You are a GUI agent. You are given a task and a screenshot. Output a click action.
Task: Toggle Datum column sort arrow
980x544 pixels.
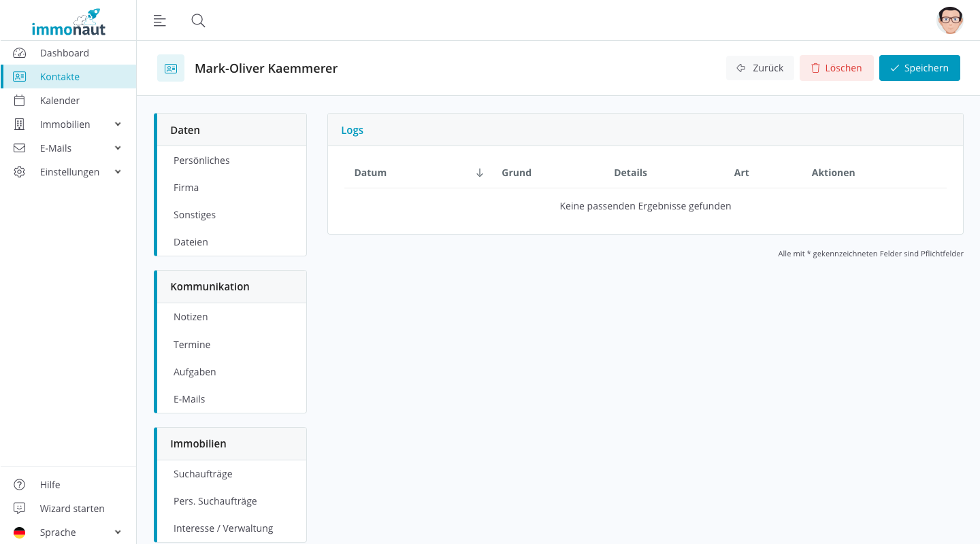(479, 173)
